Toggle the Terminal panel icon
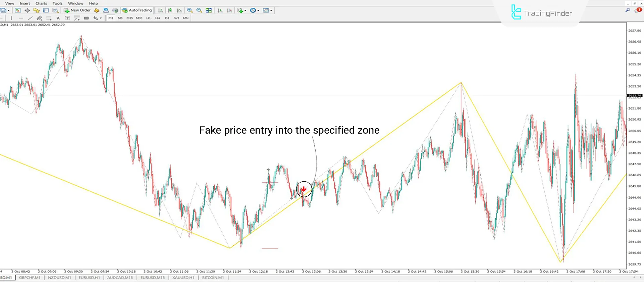Viewport: 644px width, 282px height. point(46,10)
